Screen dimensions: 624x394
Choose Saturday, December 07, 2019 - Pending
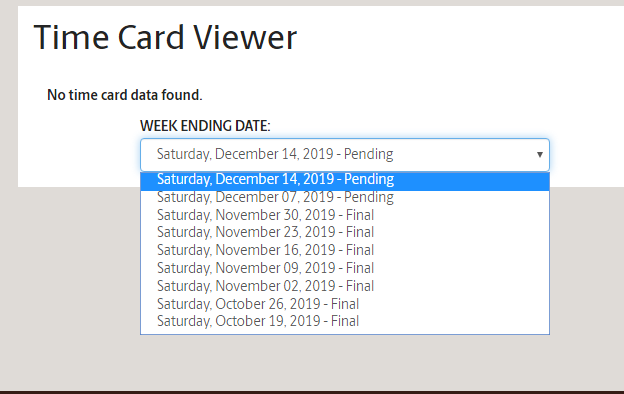point(345,197)
